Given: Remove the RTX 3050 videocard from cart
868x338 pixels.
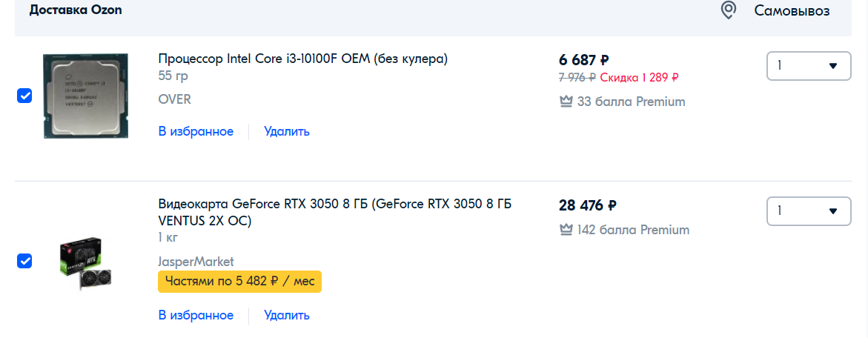Looking at the screenshot, I should 287,315.
